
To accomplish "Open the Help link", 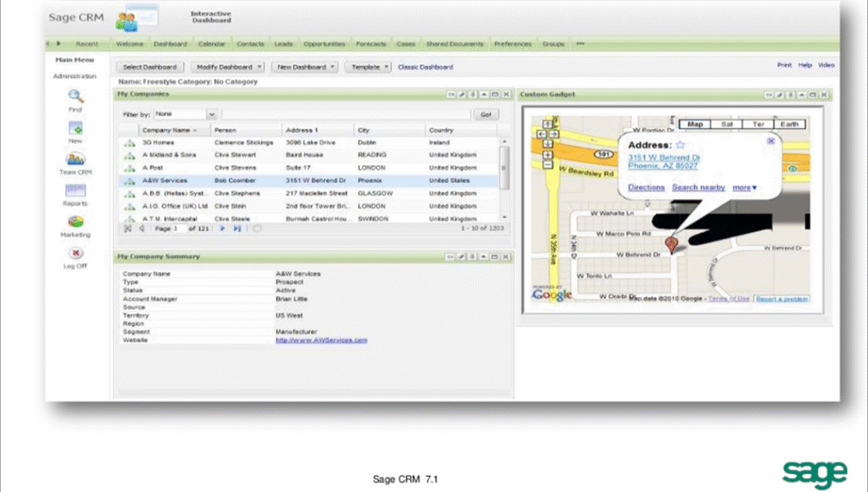I will click(805, 65).
